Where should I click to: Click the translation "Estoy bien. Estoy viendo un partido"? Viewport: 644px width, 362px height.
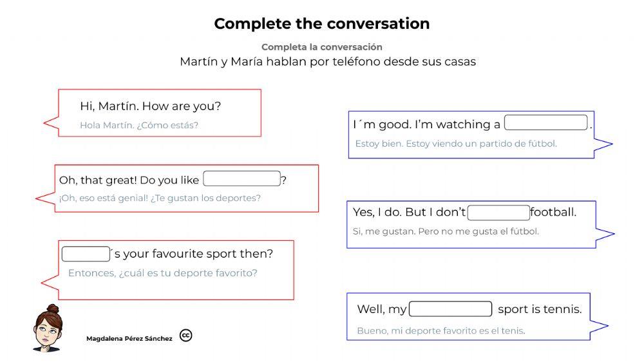[455, 144]
